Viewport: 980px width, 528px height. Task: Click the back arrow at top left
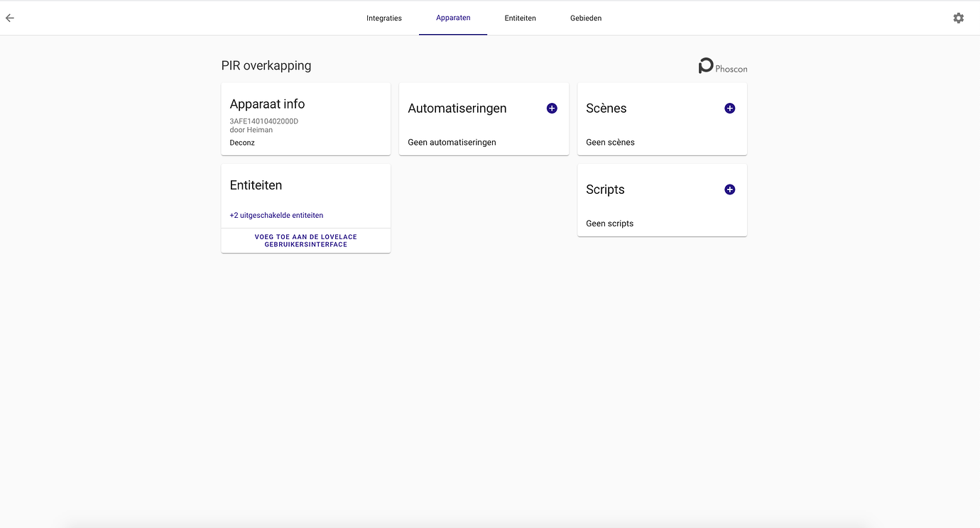click(x=9, y=18)
